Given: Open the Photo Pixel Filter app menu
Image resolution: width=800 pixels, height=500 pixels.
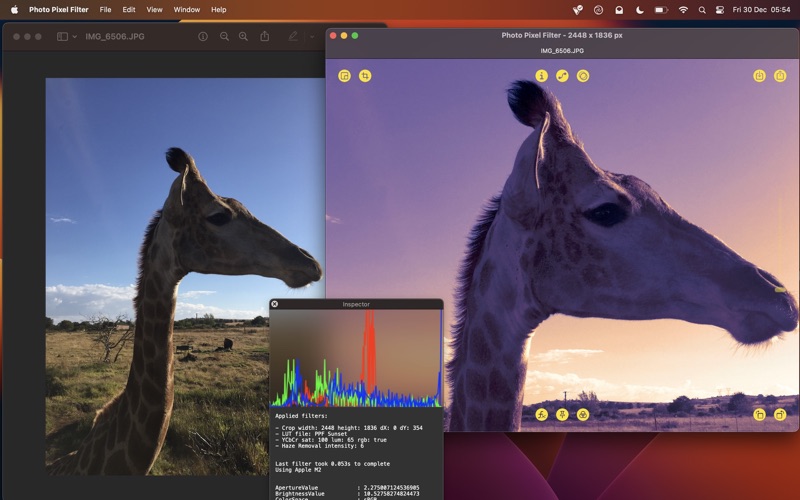Looking at the screenshot, I should click(x=59, y=10).
